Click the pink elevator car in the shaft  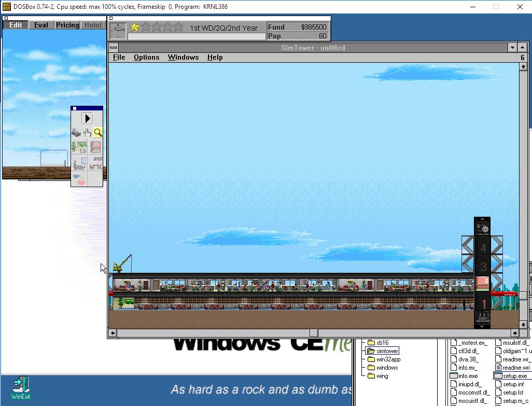coord(482,283)
